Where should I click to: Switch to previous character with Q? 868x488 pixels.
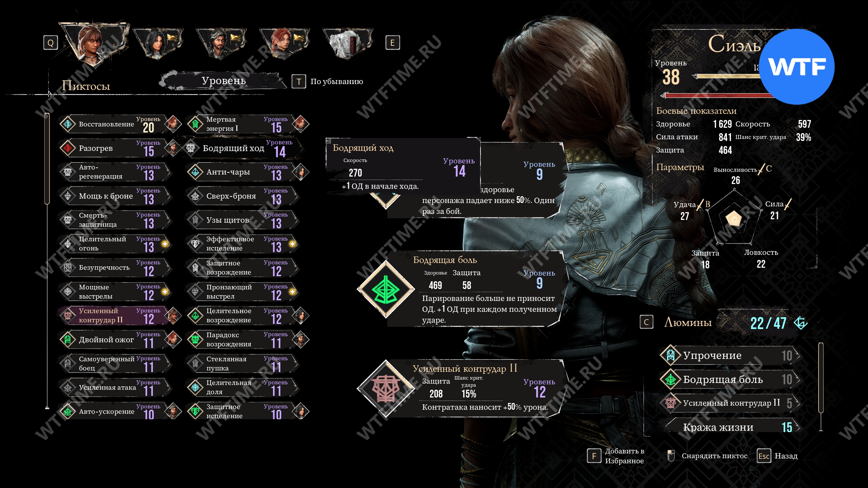pos(51,43)
